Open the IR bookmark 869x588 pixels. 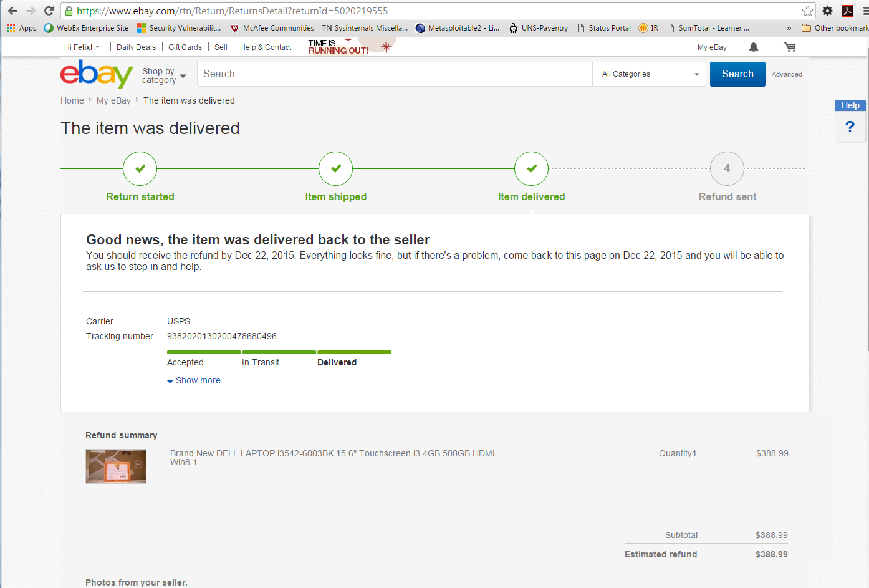pos(648,28)
